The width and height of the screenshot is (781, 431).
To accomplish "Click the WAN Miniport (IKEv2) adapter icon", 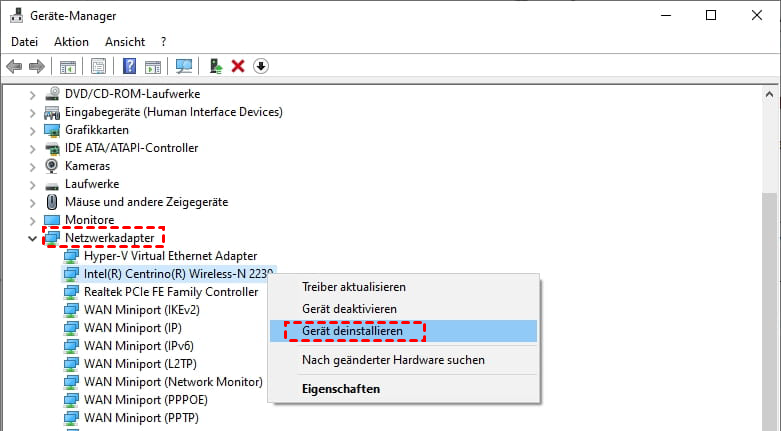I will click(x=71, y=310).
